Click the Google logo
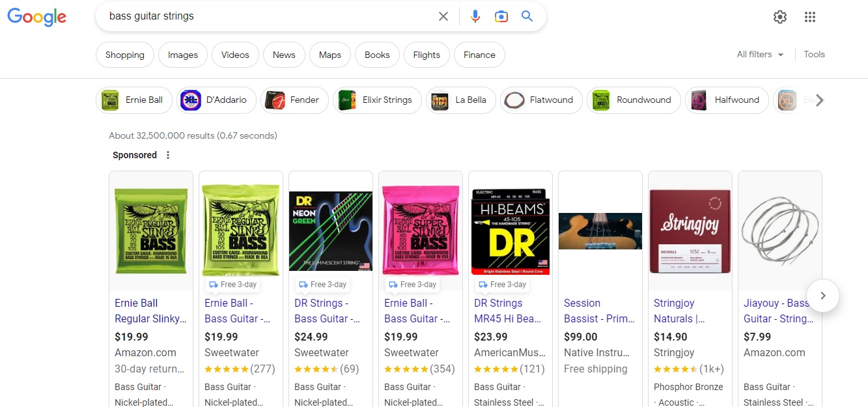868x407 pixels. click(x=36, y=17)
